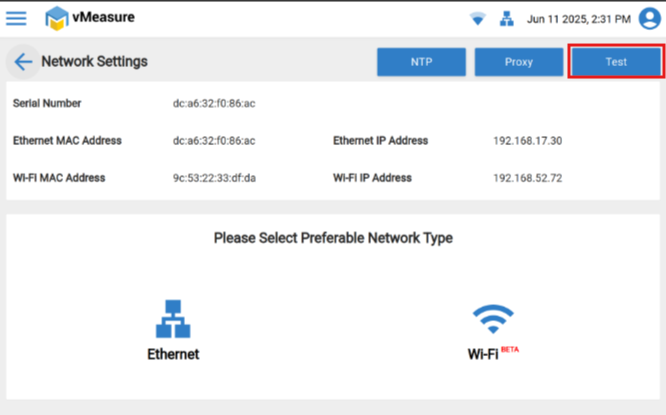
Task: Open the user account profile icon
Action: 648,19
